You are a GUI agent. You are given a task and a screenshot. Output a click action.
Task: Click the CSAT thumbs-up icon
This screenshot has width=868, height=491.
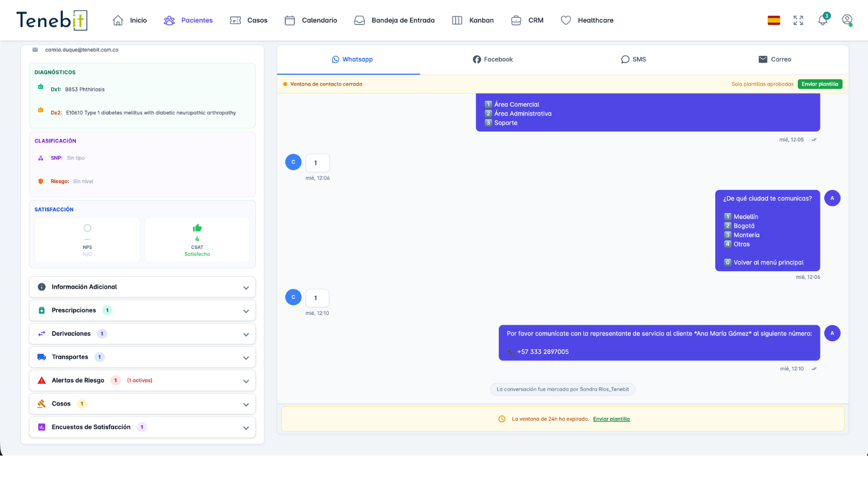click(197, 228)
